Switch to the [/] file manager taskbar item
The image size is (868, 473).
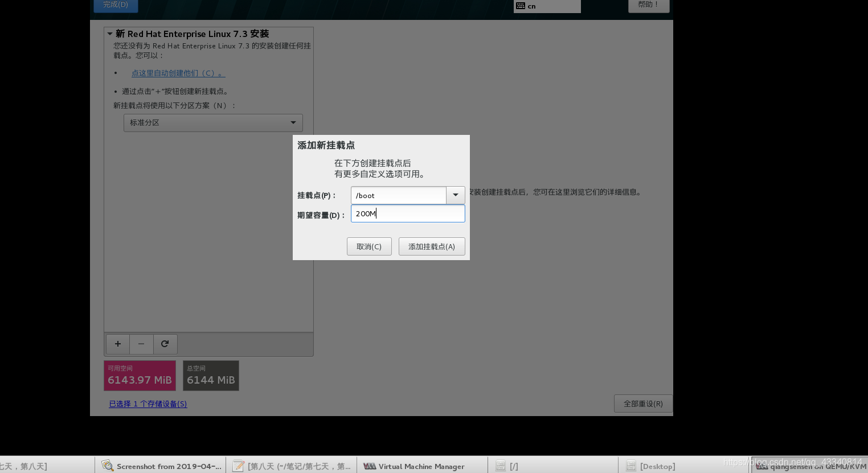pyautogui.click(x=552, y=466)
